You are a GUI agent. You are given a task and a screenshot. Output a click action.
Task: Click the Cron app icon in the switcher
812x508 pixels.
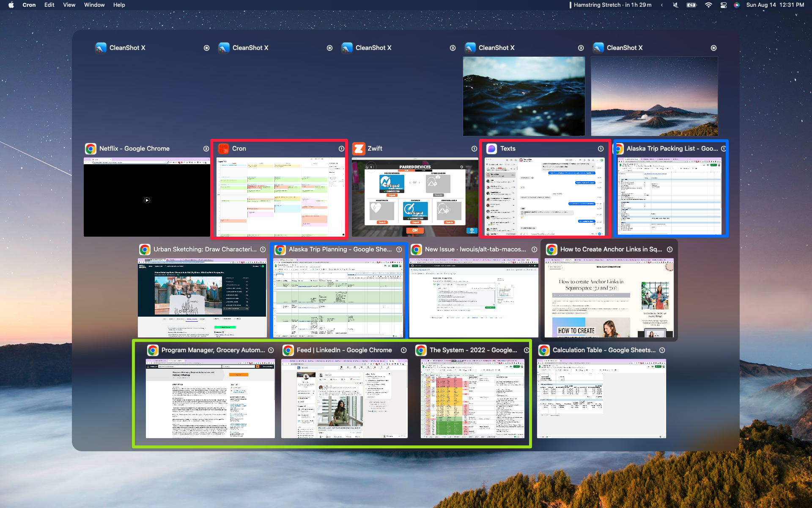coord(223,149)
